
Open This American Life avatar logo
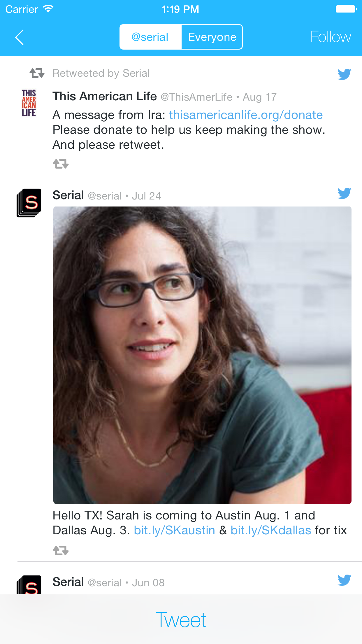tap(29, 103)
